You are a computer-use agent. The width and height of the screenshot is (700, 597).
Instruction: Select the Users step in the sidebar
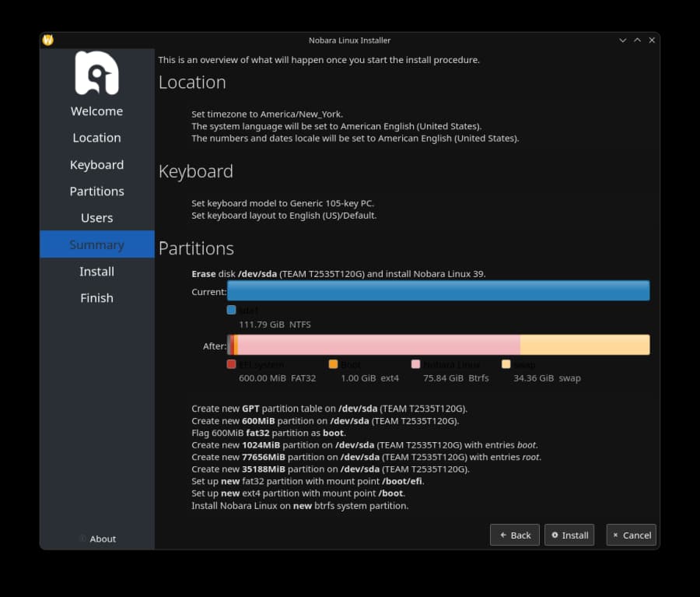(x=97, y=218)
